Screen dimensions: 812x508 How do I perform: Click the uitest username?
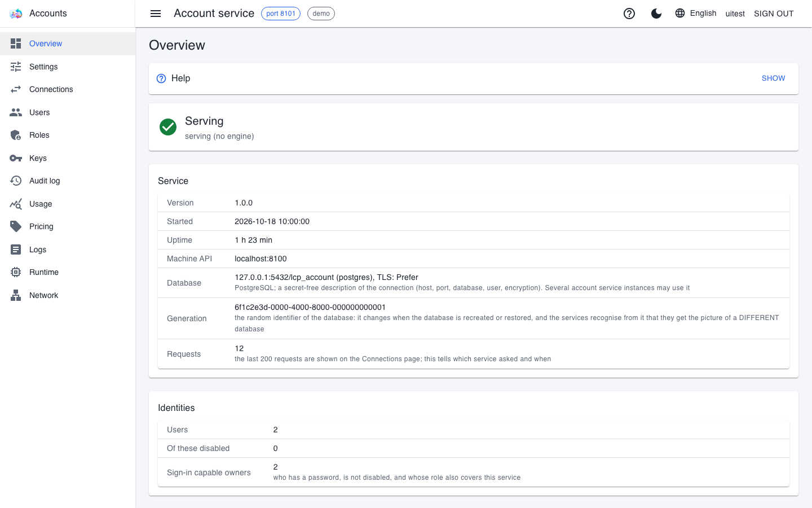[735, 14]
